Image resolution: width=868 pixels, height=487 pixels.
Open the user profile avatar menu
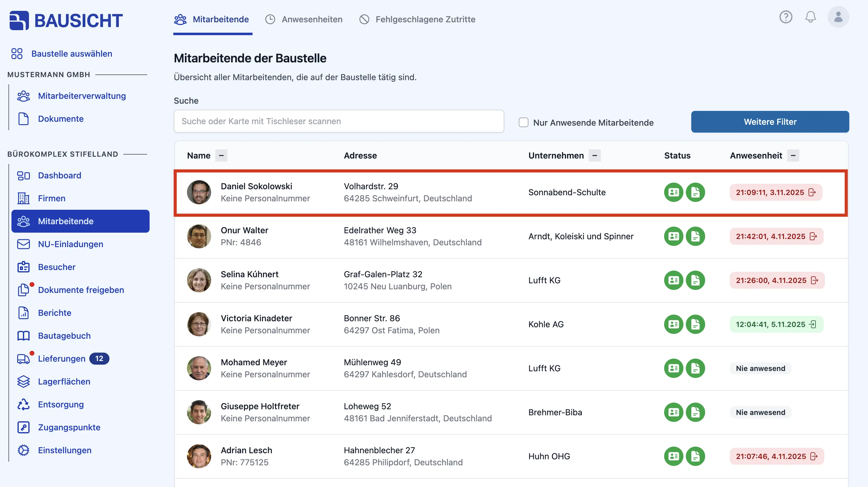point(838,17)
